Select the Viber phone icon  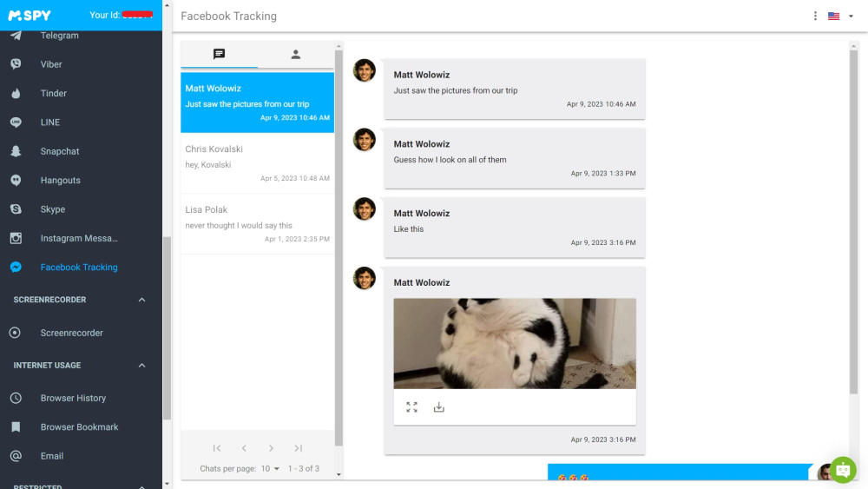[x=16, y=64]
